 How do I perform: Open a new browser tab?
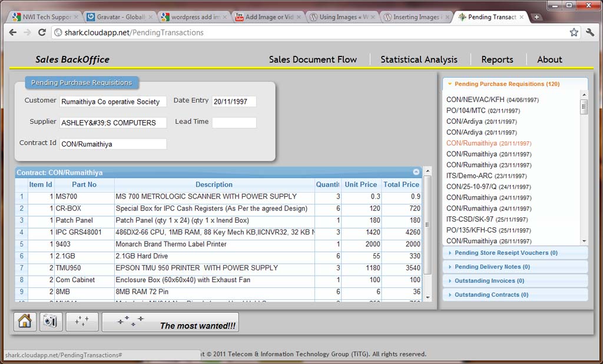click(x=536, y=17)
